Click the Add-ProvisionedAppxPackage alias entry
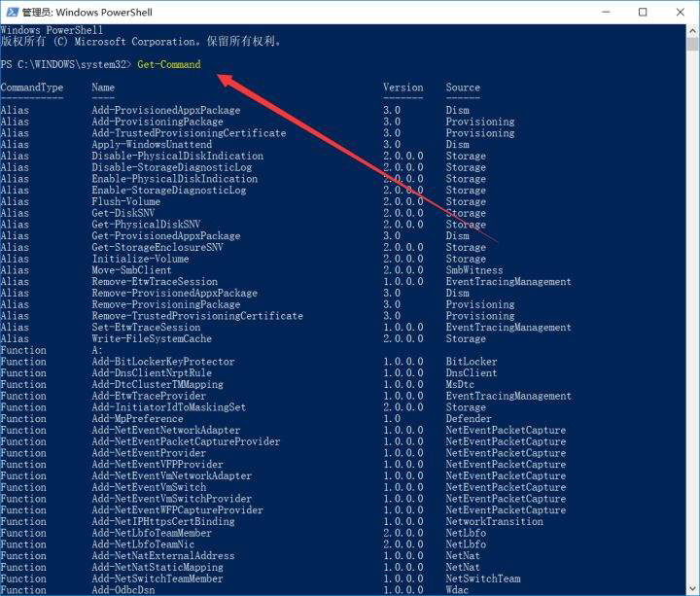Viewport: 700px width, 596px height. (166, 110)
